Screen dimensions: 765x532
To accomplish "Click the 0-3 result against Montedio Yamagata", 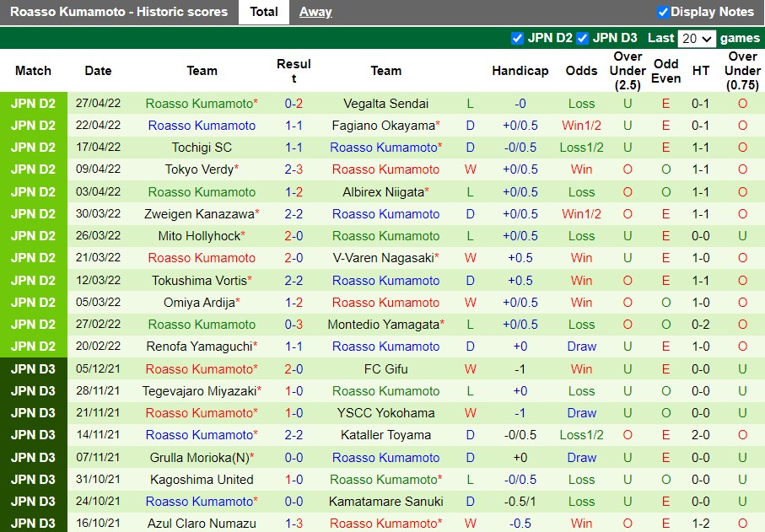I will (x=294, y=325).
